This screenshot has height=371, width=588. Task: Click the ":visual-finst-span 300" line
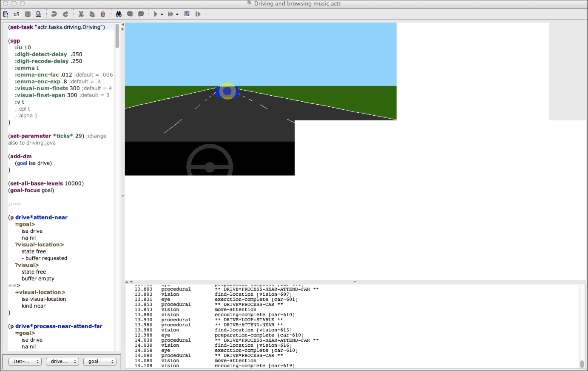click(x=62, y=95)
